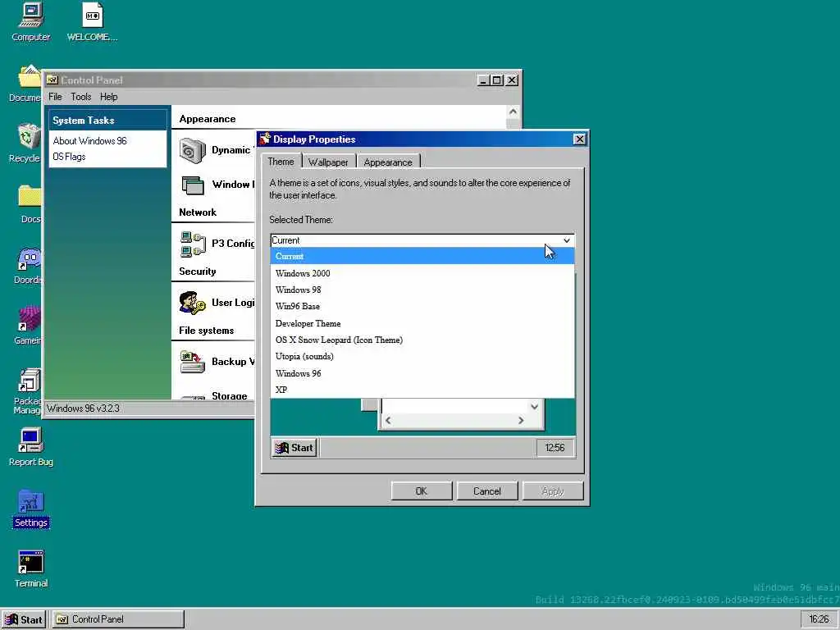The width and height of the screenshot is (840, 630).
Task: Click the Control Panel taskbar button
Action: tap(118, 619)
